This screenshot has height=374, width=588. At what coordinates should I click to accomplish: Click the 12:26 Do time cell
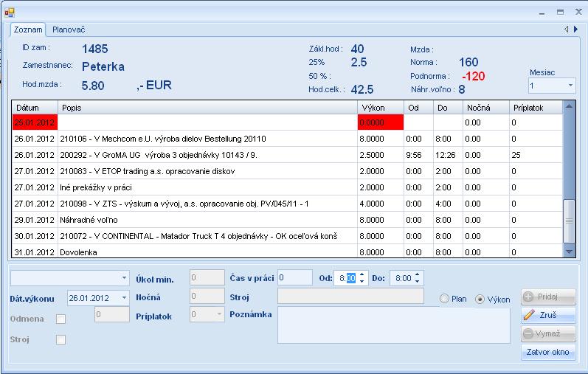[448, 155]
